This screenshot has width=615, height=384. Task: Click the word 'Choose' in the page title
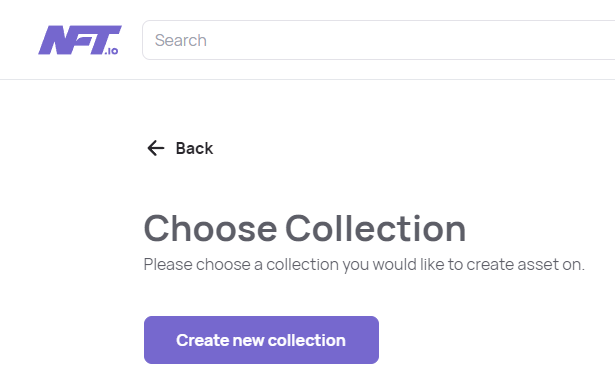(211, 228)
